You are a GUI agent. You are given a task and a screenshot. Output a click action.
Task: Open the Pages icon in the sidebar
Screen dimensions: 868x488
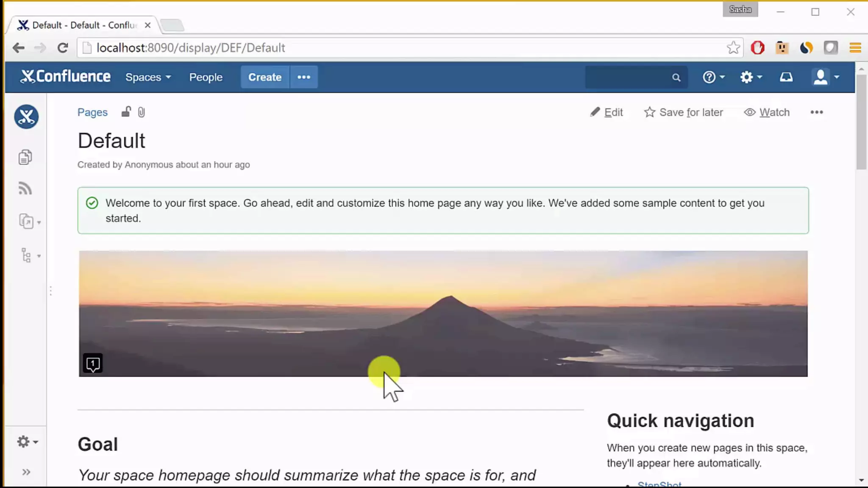(25, 157)
